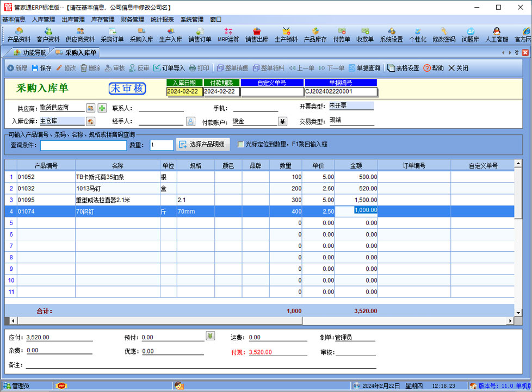Click the 订单导入 import icon
Screen dimensions: 532x392
[169, 68]
